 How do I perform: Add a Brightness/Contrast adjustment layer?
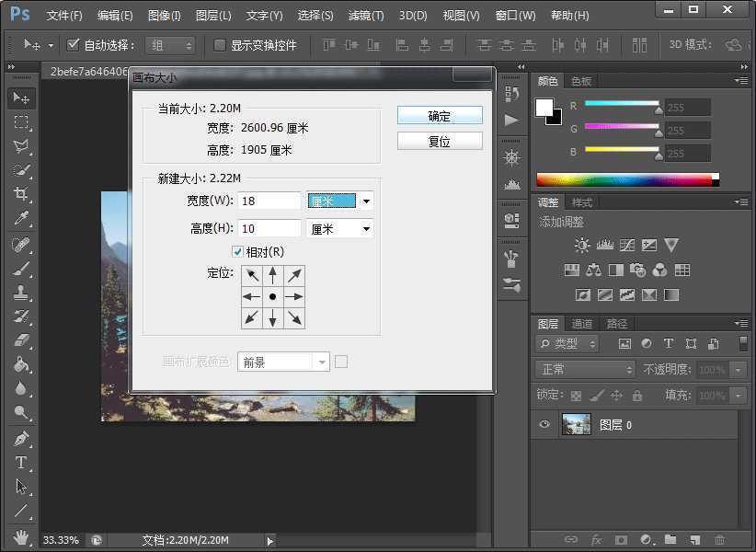(580, 243)
